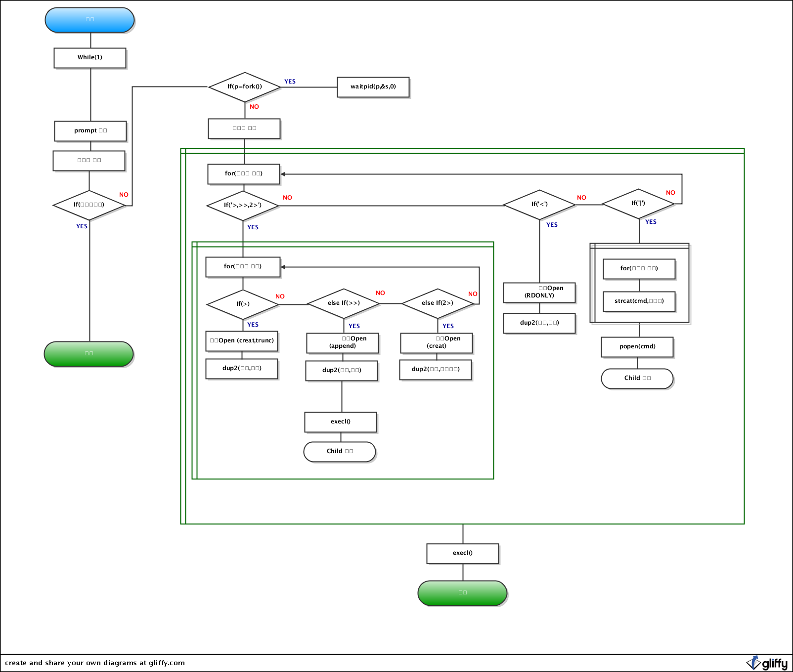Select the green end terminator at bottom center
The image size is (793, 672).
pos(463,592)
